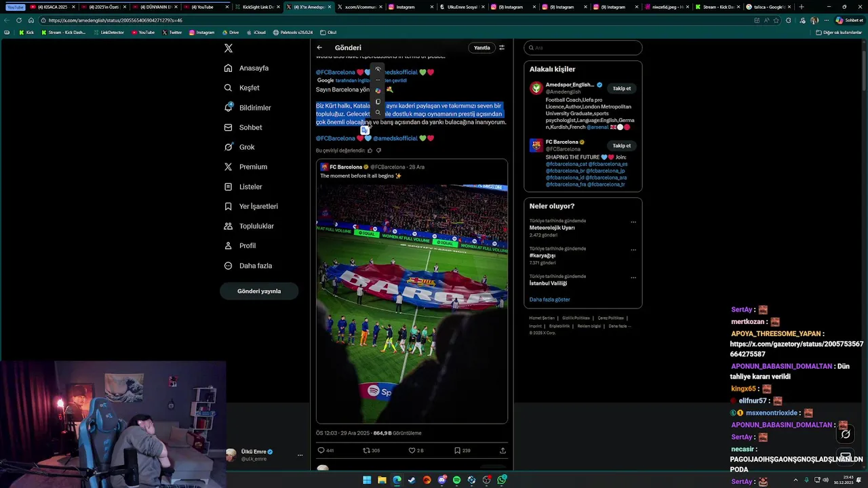Click the copy icon in selection popup

(378, 102)
